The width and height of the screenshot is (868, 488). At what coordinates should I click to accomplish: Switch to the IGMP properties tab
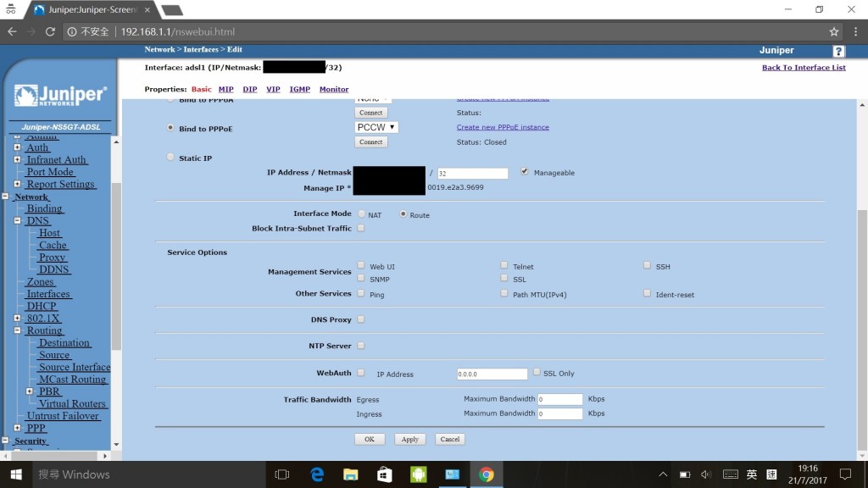[x=299, y=89]
